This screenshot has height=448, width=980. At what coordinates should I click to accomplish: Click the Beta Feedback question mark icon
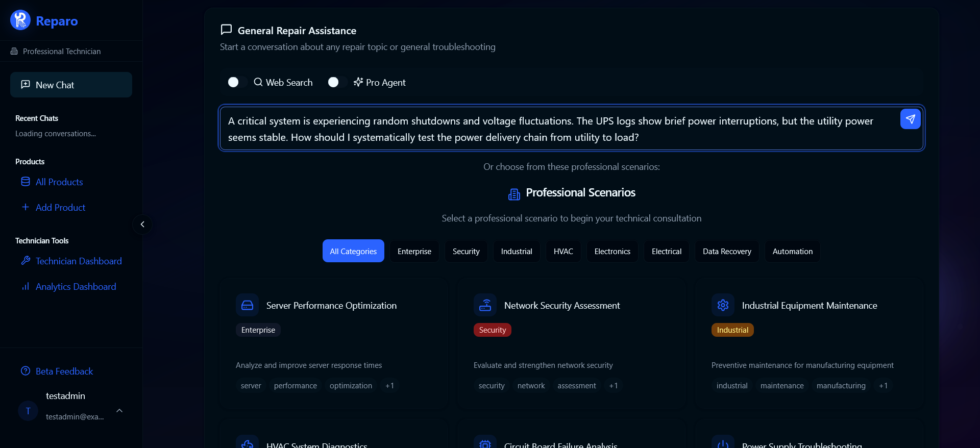tap(26, 371)
